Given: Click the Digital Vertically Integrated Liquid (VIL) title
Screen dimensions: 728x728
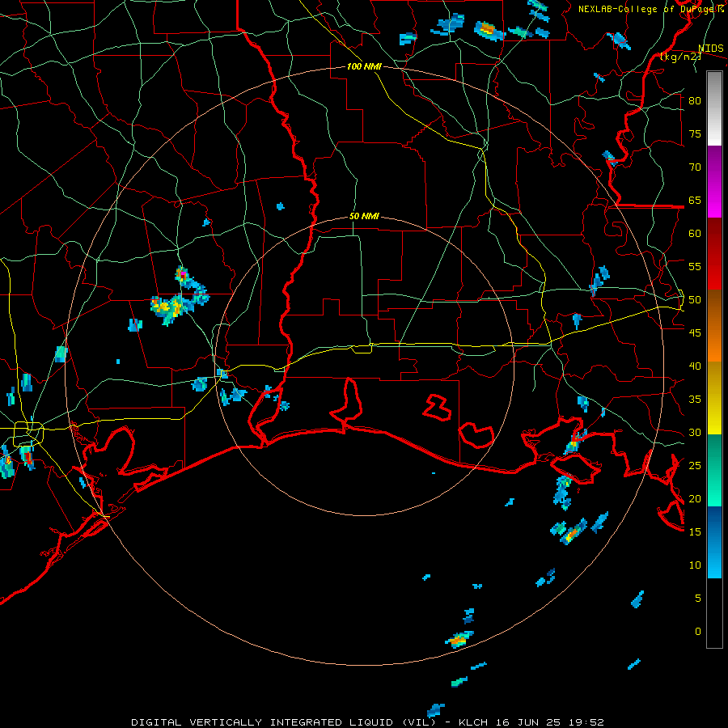Looking at the screenshot, I should [283, 722].
